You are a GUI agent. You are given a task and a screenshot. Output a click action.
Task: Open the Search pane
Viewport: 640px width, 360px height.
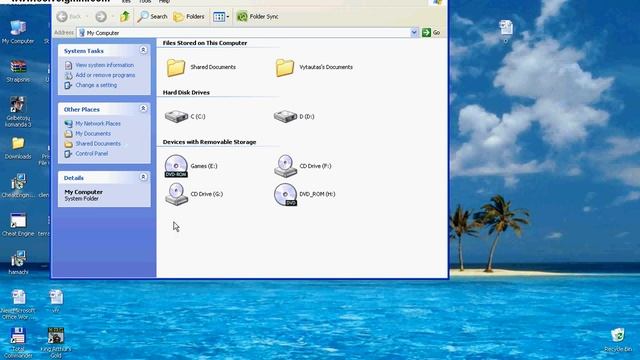pos(152,16)
